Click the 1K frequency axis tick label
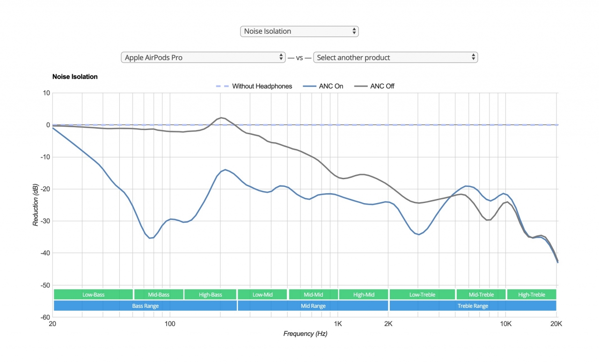The width and height of the screenshot is (599, 364). pos(337,324)
